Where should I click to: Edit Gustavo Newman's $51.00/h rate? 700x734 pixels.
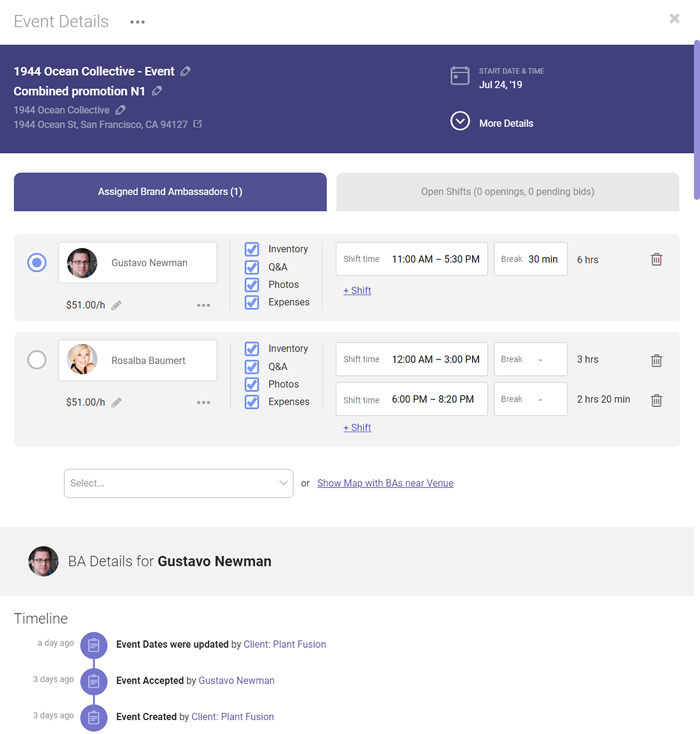click(117, 305)
